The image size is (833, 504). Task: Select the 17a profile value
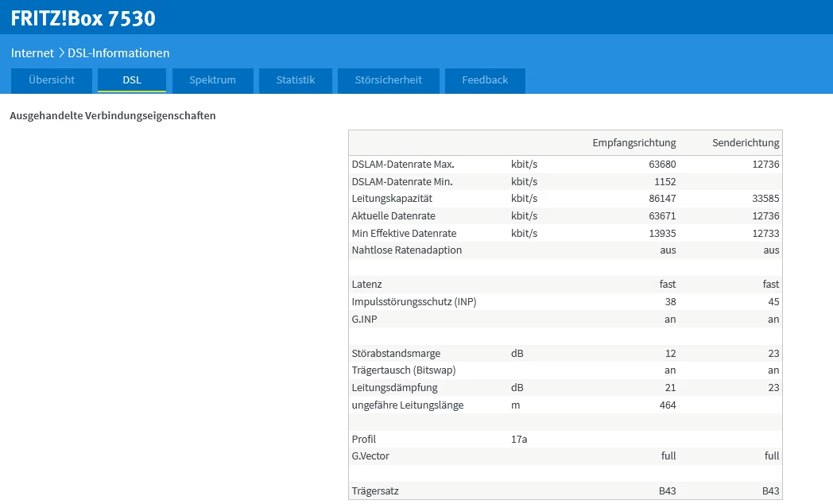520,440
